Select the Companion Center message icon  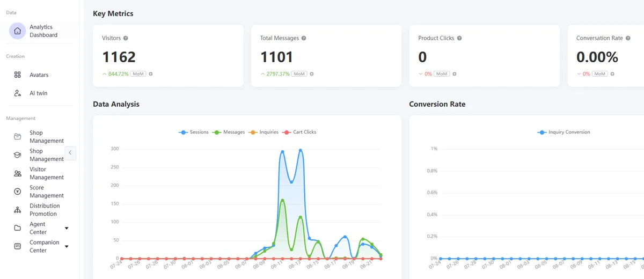point(18,246)
